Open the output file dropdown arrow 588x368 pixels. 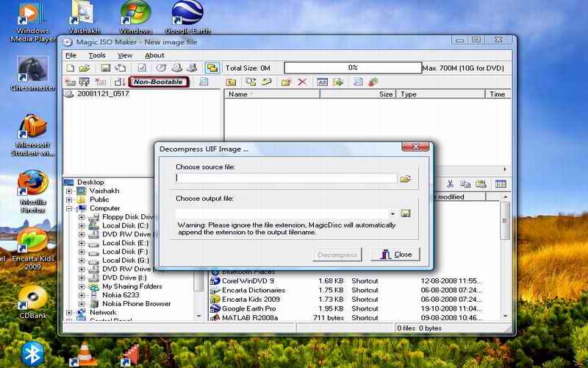pyautogui.click(x=392, y=213)
